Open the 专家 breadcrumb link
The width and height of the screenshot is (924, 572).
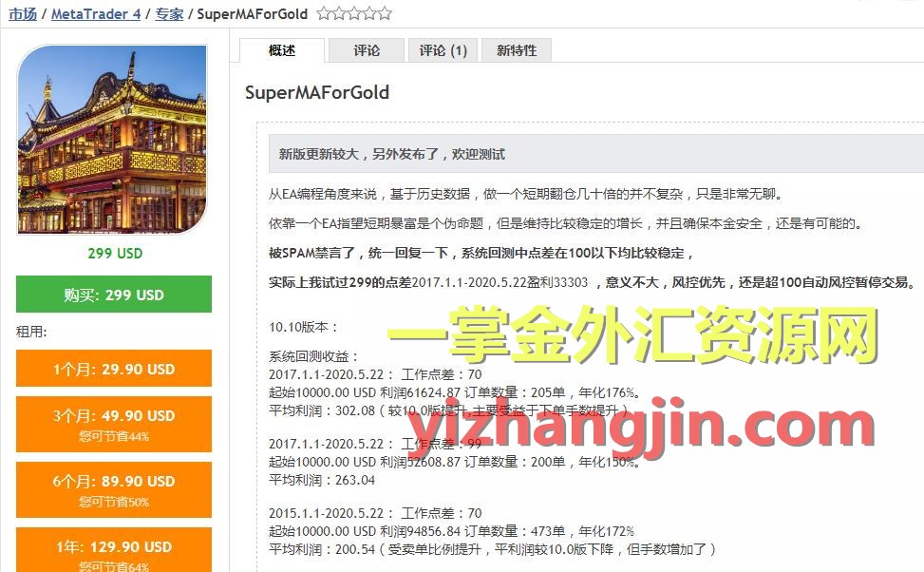169,13
